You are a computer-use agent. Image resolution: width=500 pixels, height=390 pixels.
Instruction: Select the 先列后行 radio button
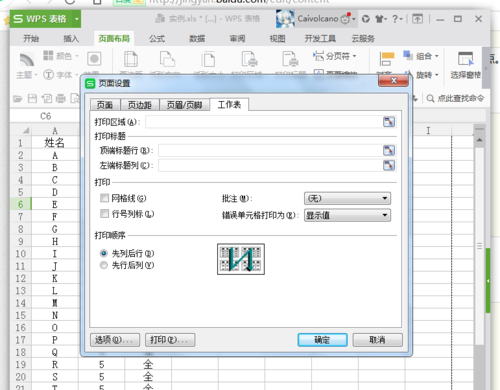point(104,253)
